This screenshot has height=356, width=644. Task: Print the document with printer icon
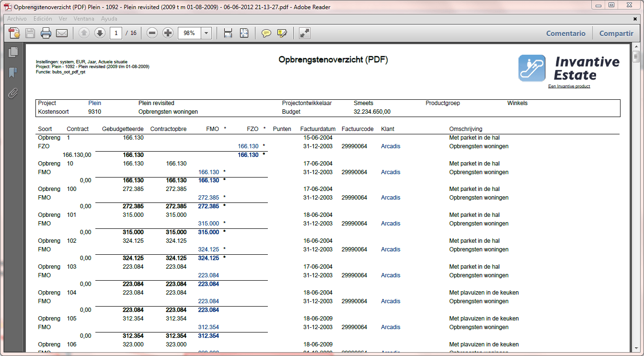[46, 33]
